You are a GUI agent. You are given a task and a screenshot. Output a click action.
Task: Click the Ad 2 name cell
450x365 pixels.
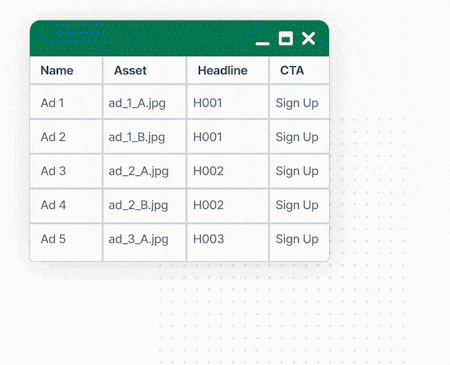point(66,137)
